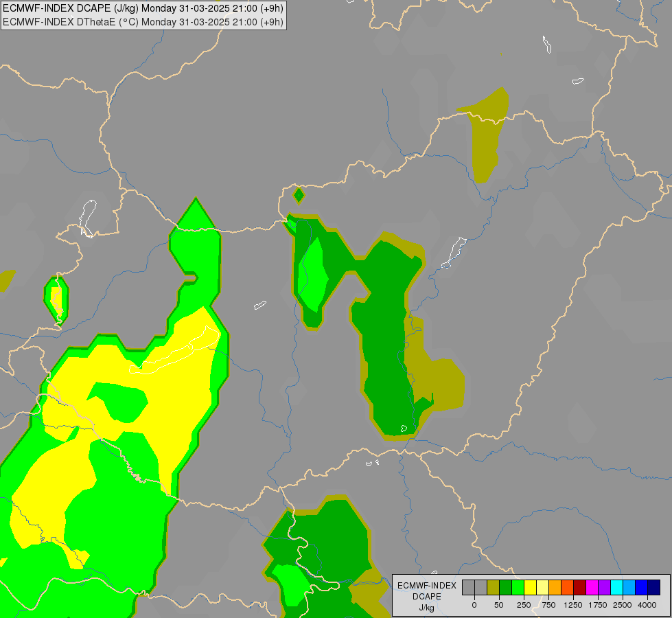Click the "J/kg" unit text in the legend

426,608
